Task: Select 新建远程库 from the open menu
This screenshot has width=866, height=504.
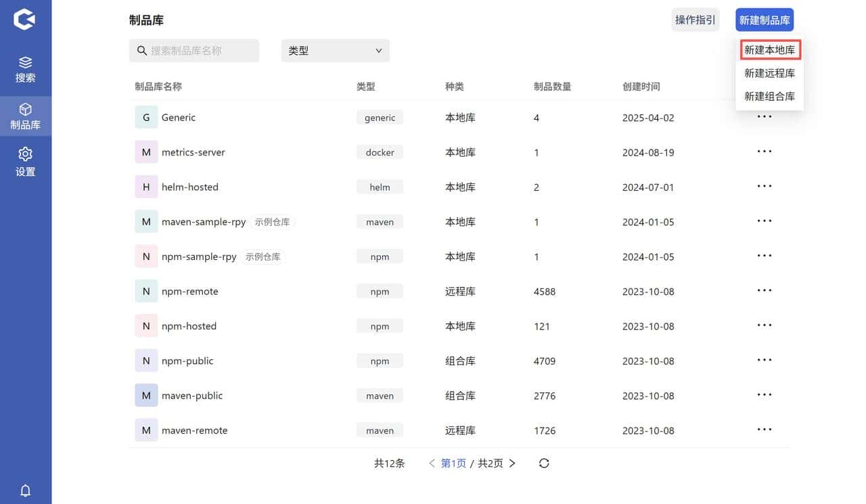Action: (770, 72)
